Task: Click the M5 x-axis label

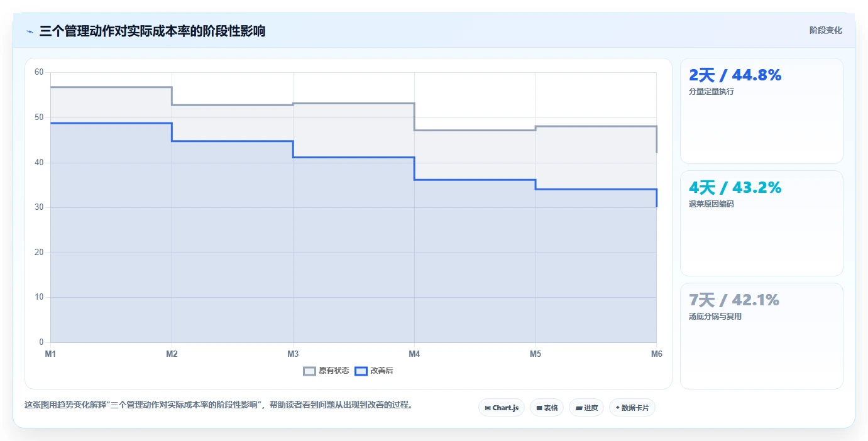Action: click(536, 354)
